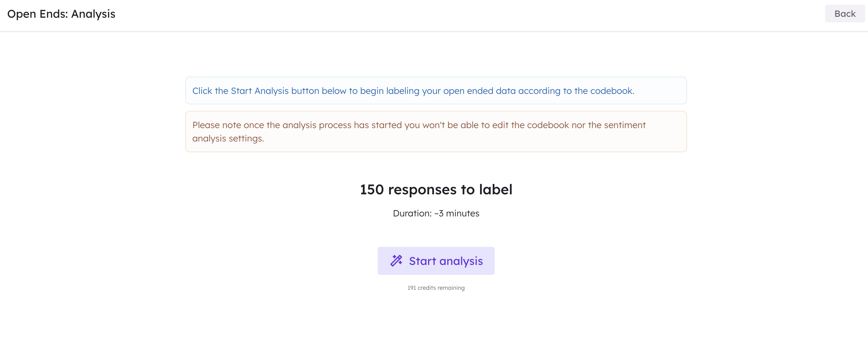Screen dimensions: 868x347
Task: Click the Start analysis text label
Action: click(446, 261)
